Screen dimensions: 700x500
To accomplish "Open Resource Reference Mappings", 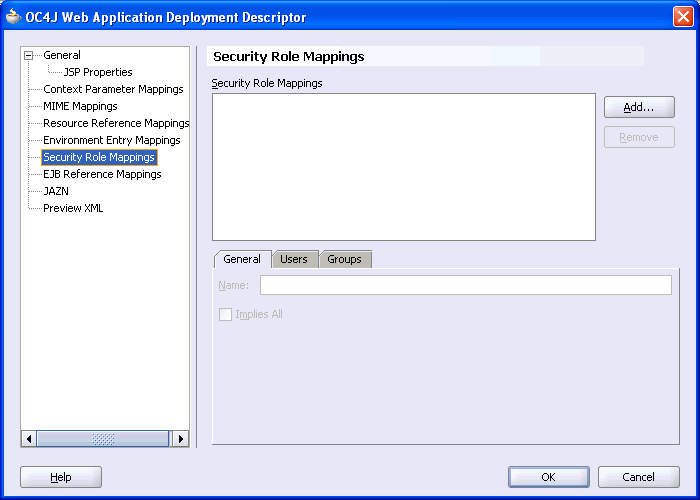I will tap(116, 123).
